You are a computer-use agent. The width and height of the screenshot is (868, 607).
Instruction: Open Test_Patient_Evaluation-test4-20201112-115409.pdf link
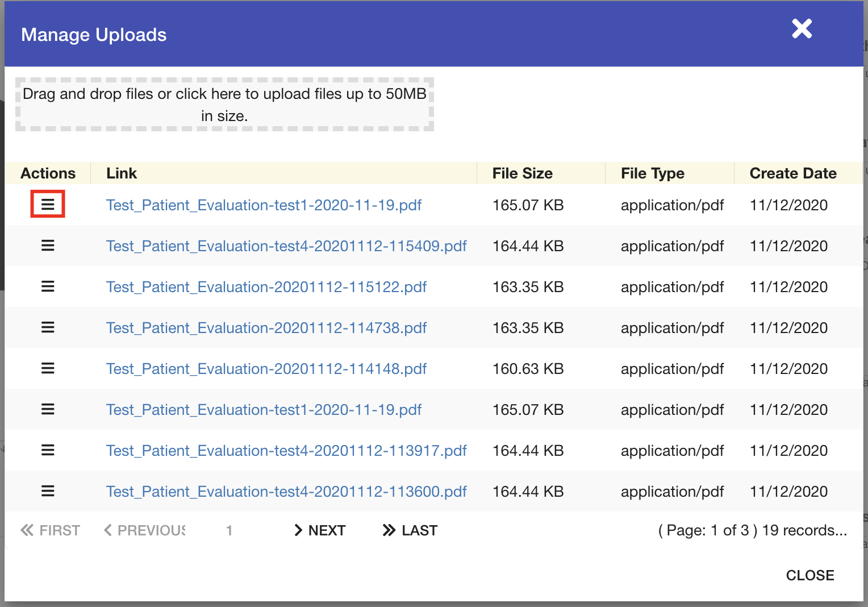click(286, 246)
